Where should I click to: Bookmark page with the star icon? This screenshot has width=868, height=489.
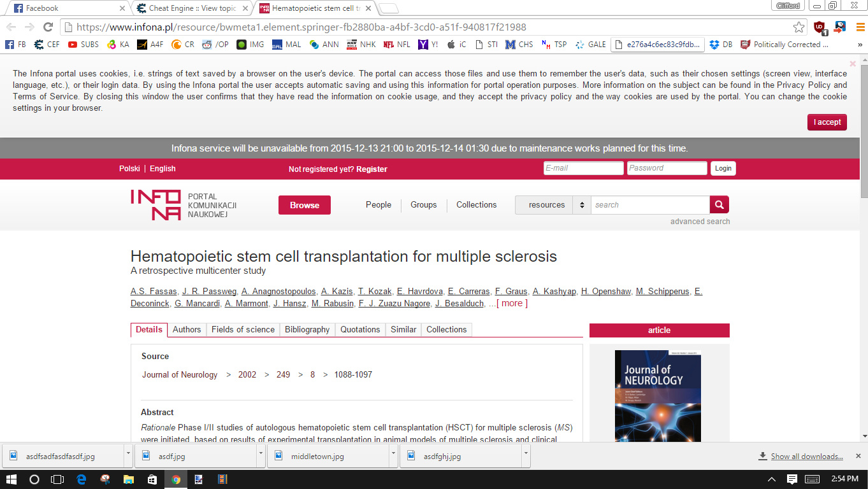coord(799,27)
